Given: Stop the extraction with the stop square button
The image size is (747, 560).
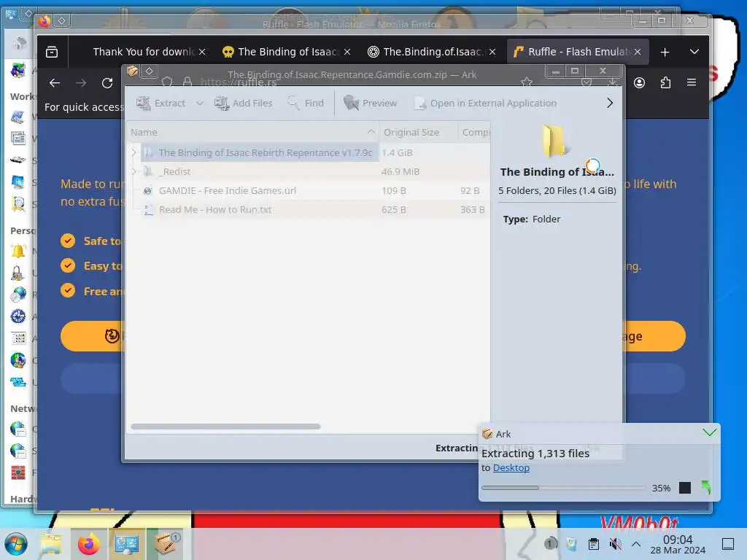Looking at the screenshot, I should click(684, 488).
